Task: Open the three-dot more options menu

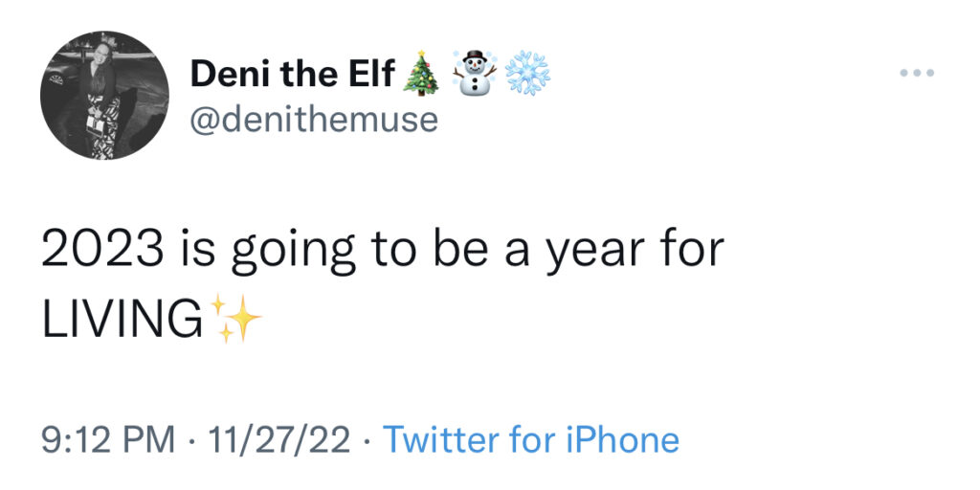Action: point(916,73)
